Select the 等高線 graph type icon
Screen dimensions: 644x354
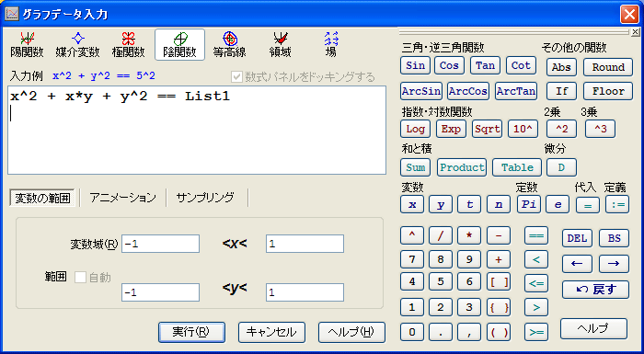click(230, 45)
